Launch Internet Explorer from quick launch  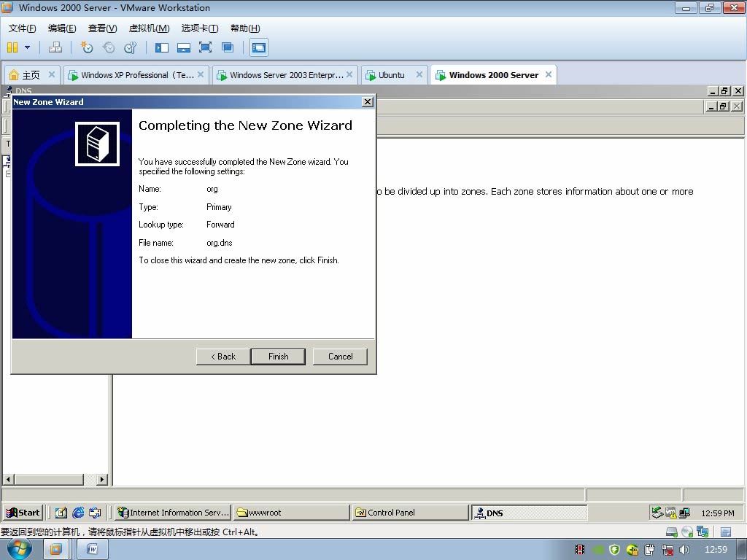point(78,513)
